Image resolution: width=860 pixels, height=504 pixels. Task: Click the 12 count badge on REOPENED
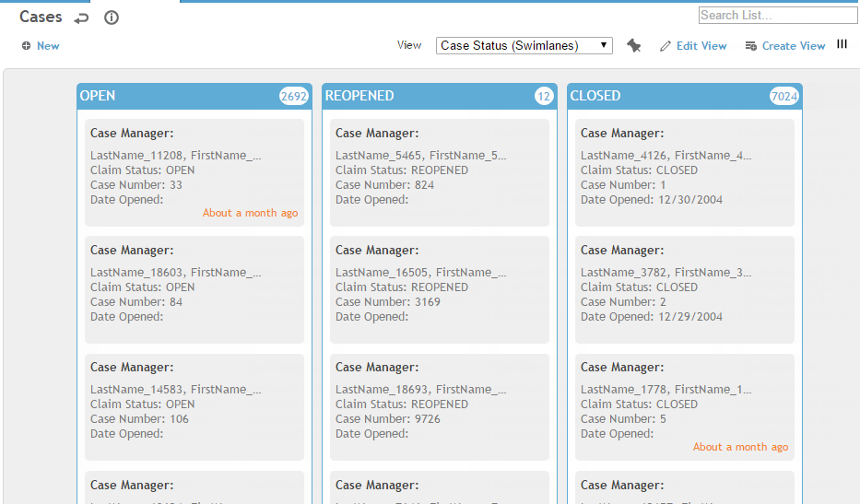(x=544, y=97)
